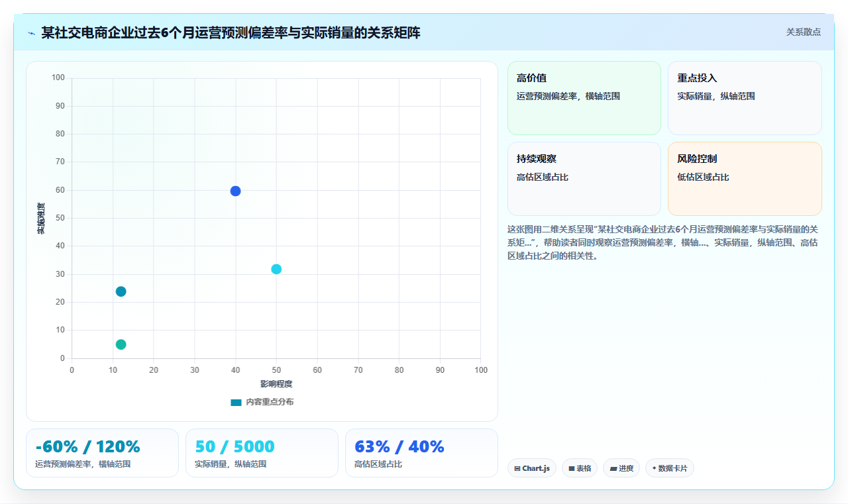
Task: Click the 运营预测偏差率 label under -60% / 120%
Action: tap(83, 464)
